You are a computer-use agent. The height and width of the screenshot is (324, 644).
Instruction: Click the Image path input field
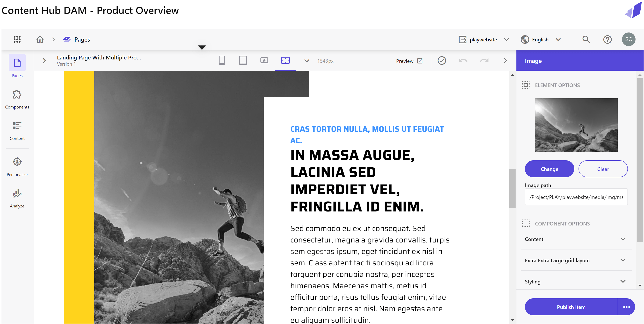click(x=576, y=197)
